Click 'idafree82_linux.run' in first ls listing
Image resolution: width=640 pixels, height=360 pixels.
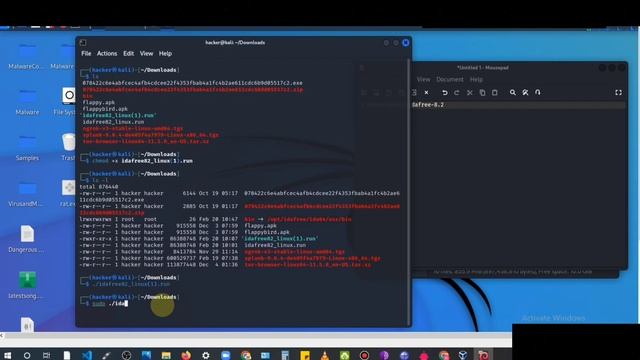(113, 122)
